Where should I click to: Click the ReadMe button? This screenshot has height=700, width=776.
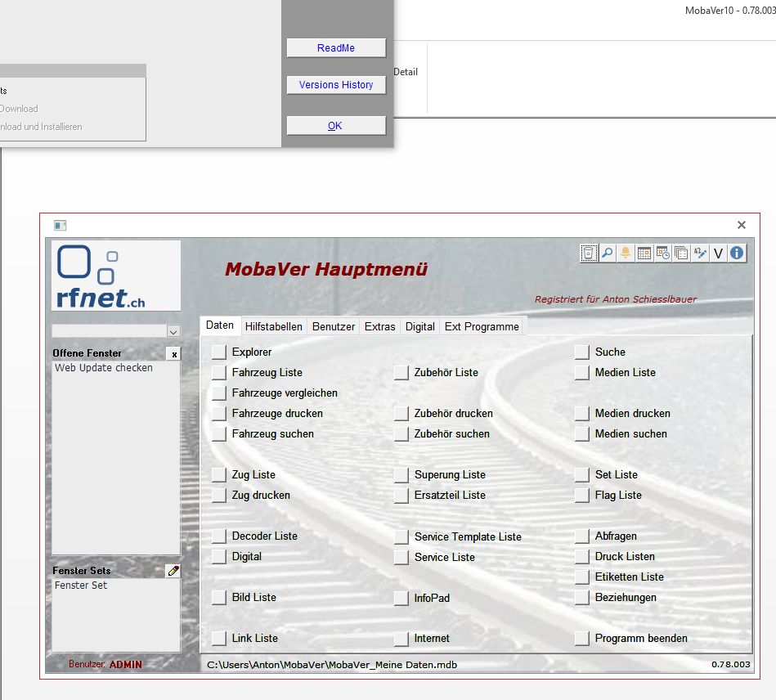[x=336, y=48]
